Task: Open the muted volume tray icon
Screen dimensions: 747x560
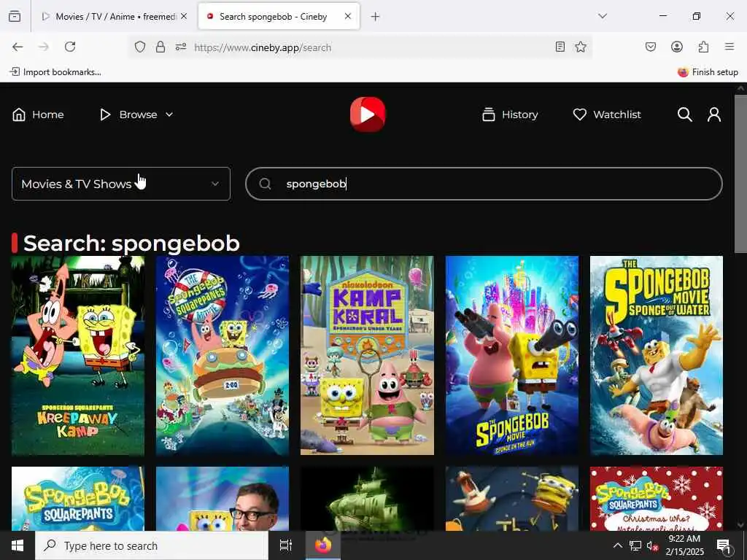Action: click(652, 546)
